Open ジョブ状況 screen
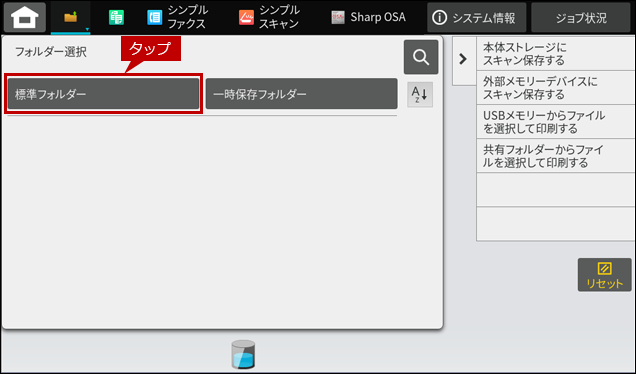 pos(581,17)
